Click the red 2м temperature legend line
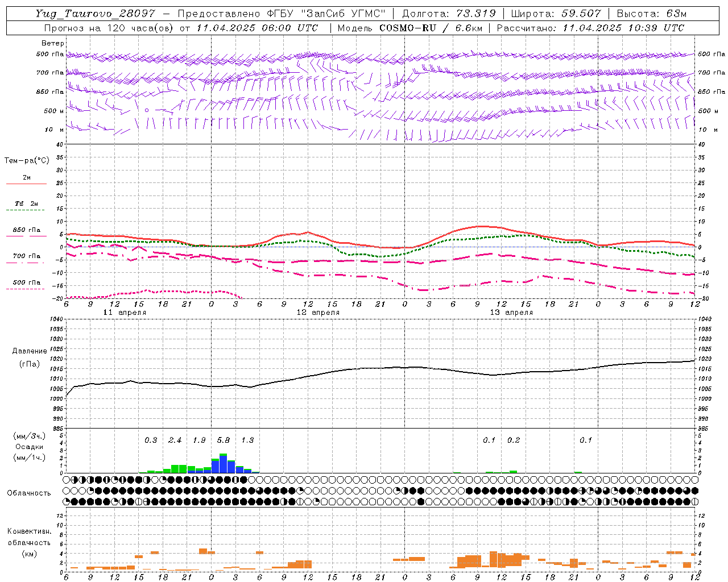The image size is (728, 582). (27, 184)
